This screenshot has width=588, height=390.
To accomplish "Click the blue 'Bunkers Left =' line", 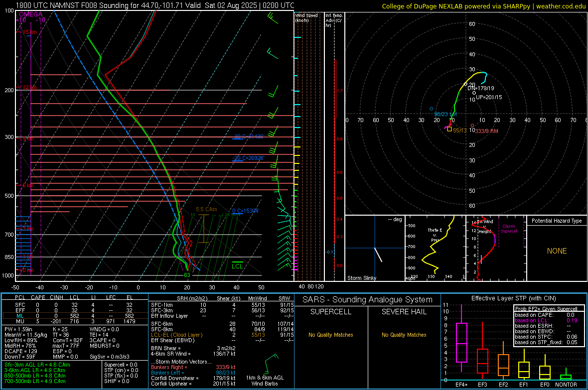I will pyautogui.click(x=193, y=373).
